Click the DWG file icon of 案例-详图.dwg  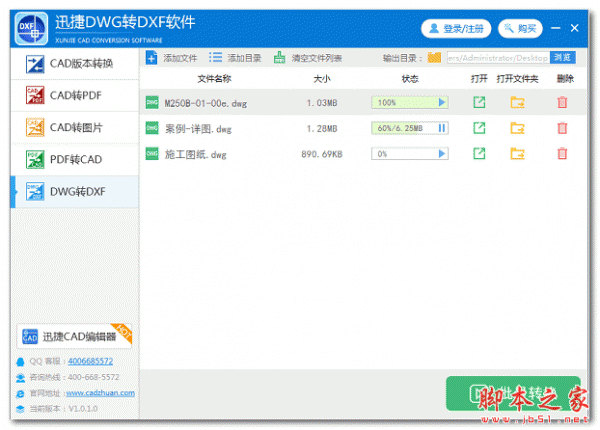(152, 128)
